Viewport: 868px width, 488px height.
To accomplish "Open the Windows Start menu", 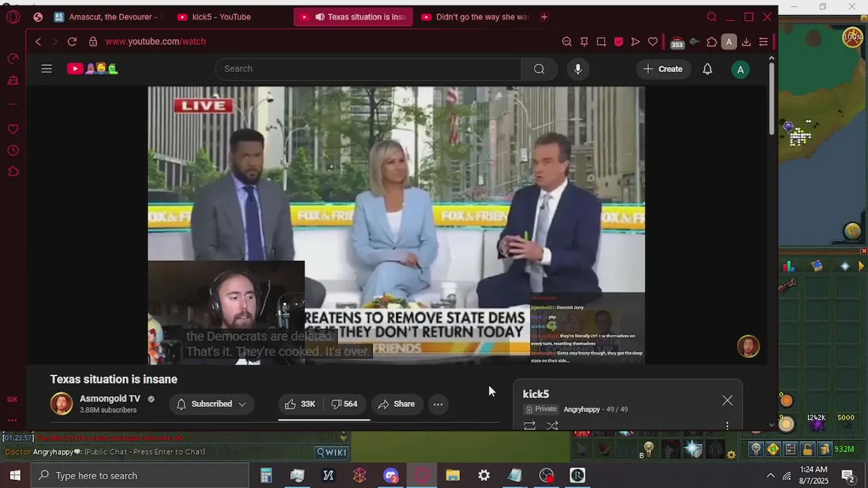I will pyautogui.click(x=15, y=476).
